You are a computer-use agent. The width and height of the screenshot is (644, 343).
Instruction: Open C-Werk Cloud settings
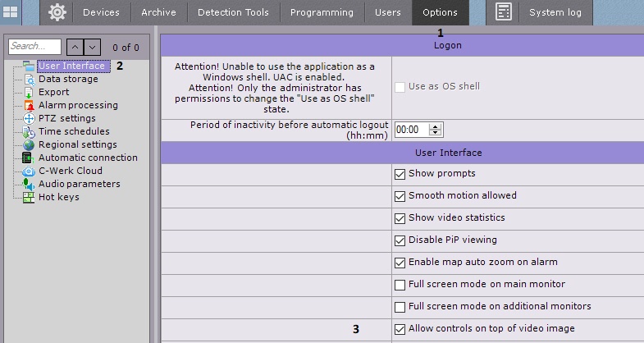71,171
